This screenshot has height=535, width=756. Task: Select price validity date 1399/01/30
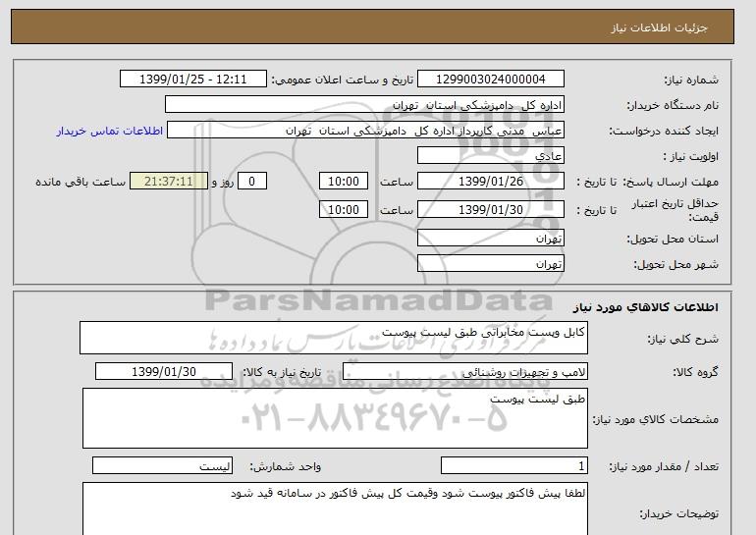pos(490,210)
